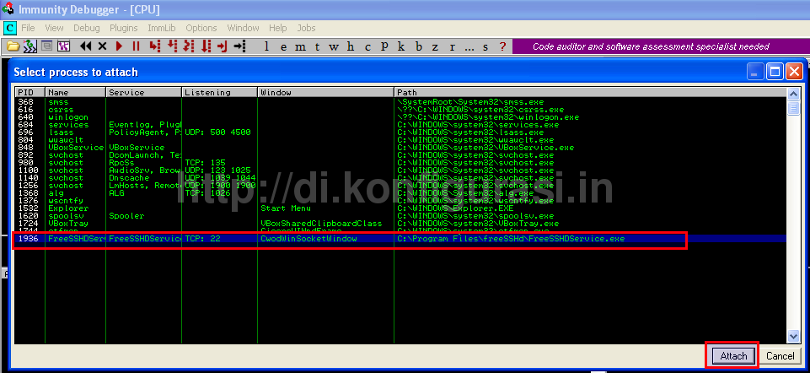Click the red Run program play icon
This screenshot has height=373, width=810.
tap(119, 46)
